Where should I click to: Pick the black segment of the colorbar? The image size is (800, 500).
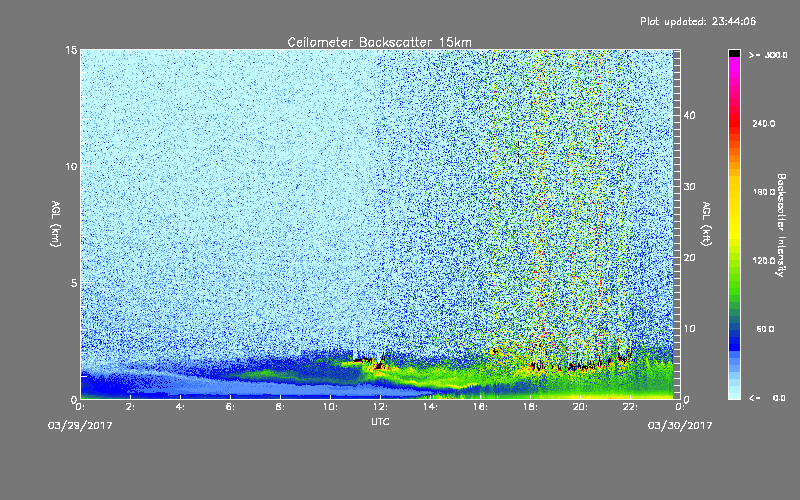coord(734,53)
